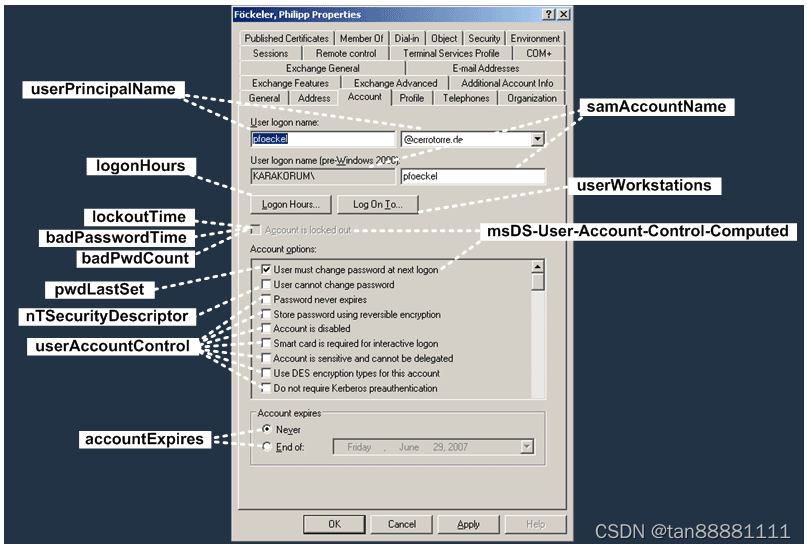The width and height of the screenshot is (807, 549).
Task: Click the account options scrollbar thumb
Action: pyautogui.click(x=537, y=282)
